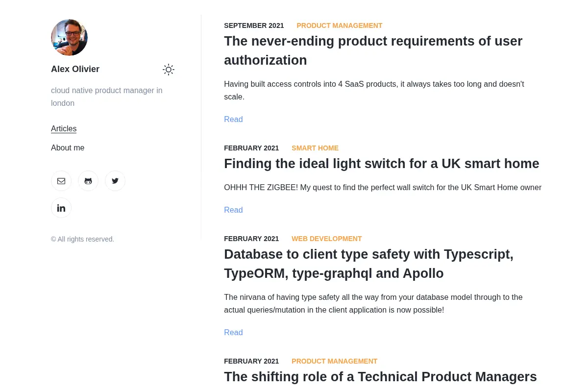This screenshot has height=392, width=588.
Task: Click the 'OHHH THE ZIGBEE!' summary text
Action: tap(383, 188)
